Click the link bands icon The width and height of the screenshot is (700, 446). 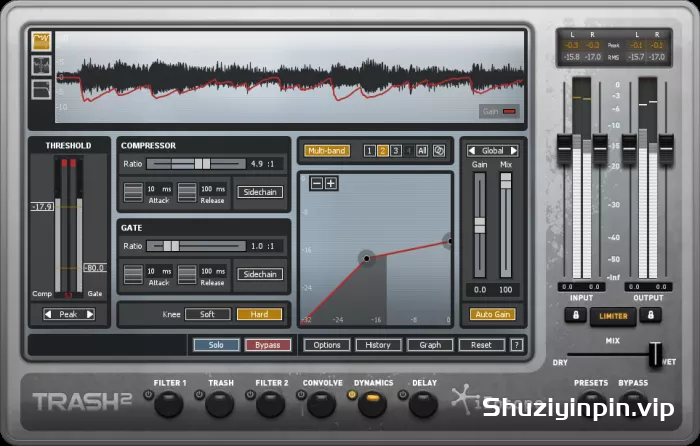pos(439,151)
